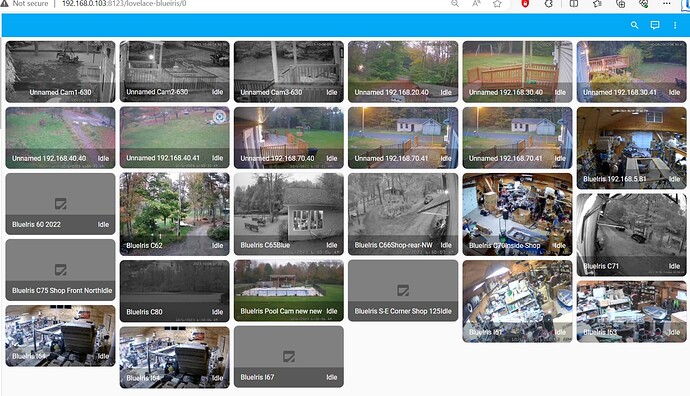Click the browser zoom magnifier icon
This screenshot has height=396, width=690.
coord(455,4)
